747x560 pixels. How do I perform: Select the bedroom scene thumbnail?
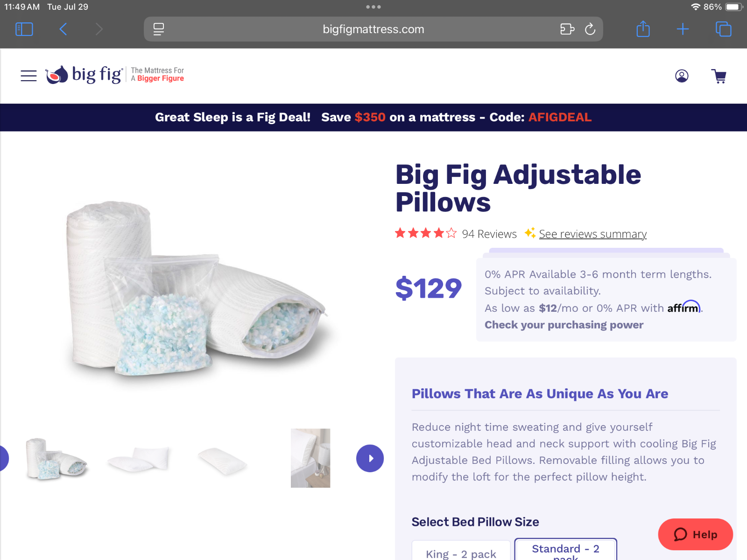(310, 458)
